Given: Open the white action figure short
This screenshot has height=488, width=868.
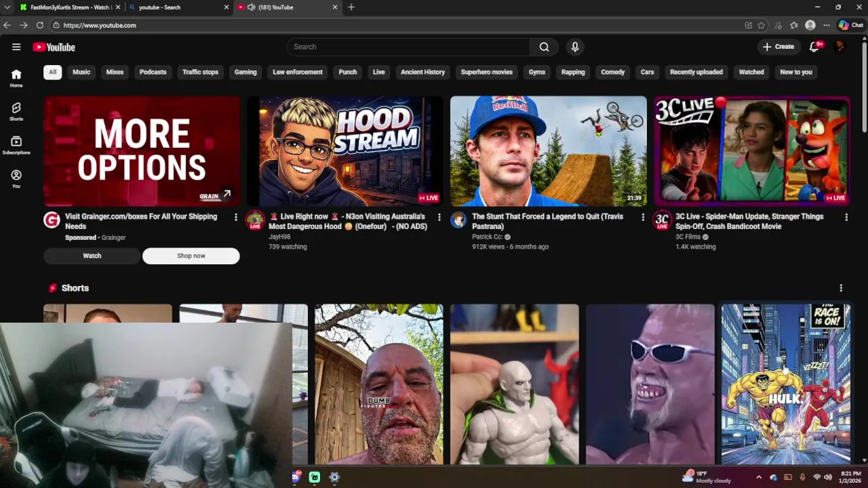Looking at the screenshot, I should point(514,384).
